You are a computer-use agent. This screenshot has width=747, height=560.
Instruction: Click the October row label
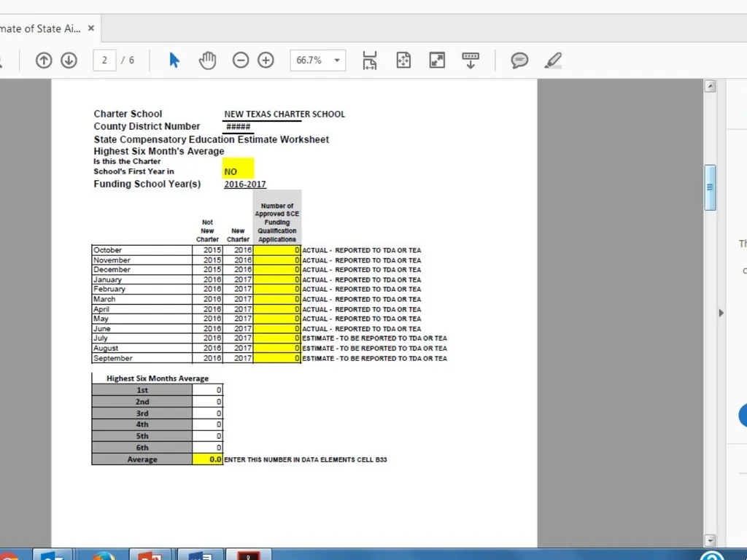(x=108, y=250)
